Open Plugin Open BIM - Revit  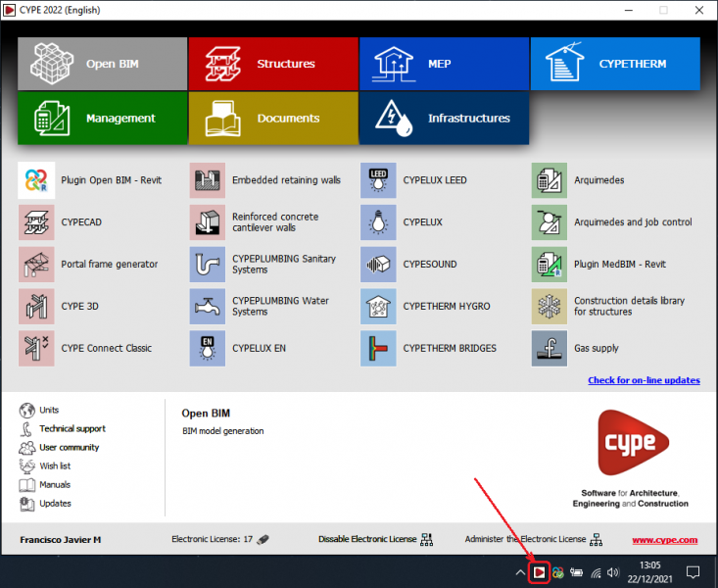36,180
